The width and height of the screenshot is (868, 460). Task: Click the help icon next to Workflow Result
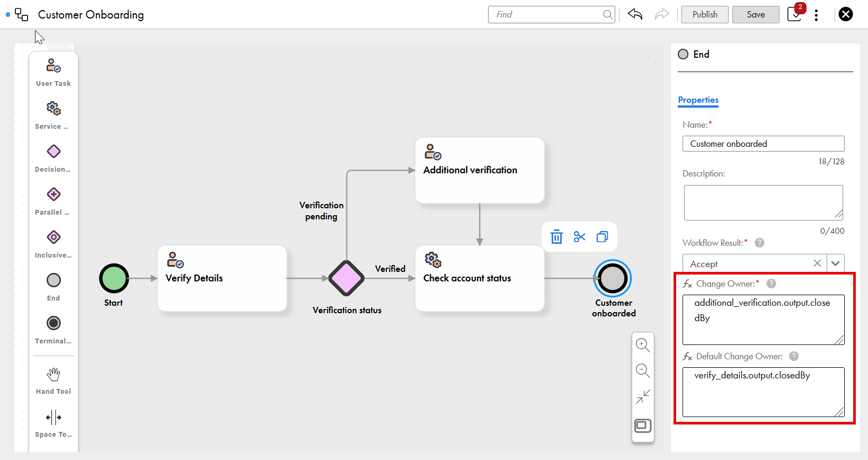[x=759, y=243]
